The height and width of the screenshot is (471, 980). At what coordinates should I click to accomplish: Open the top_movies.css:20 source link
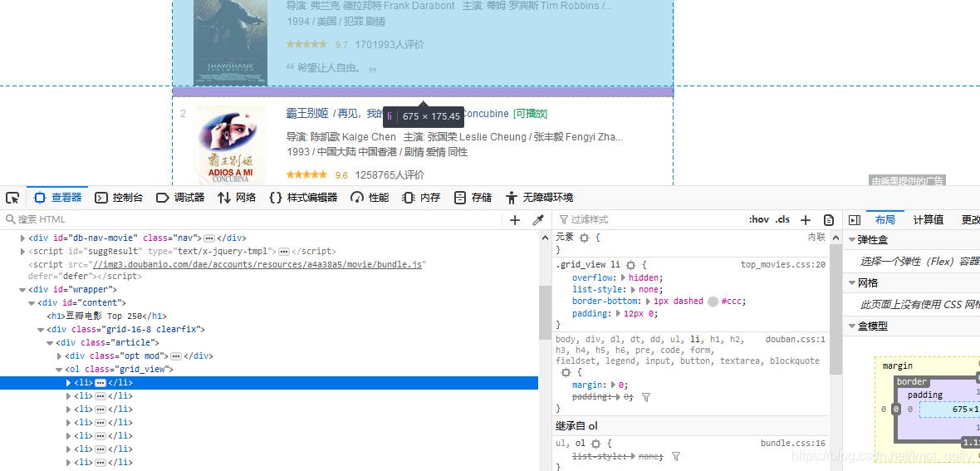tap(783, 265)
